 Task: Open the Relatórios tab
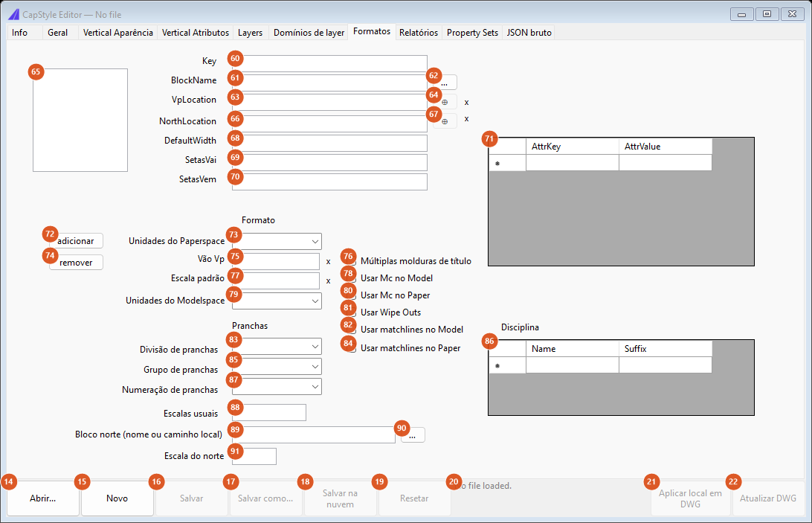click(419, 33)
